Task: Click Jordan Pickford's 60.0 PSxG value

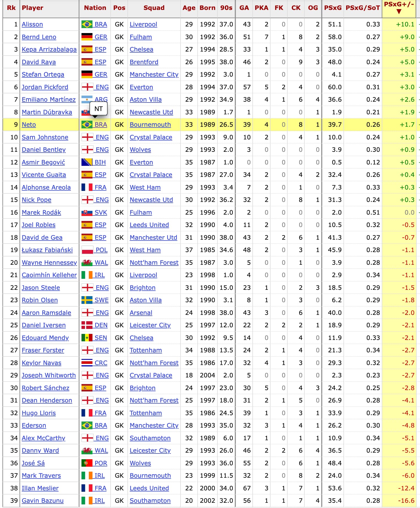Action: coord(335,87)
